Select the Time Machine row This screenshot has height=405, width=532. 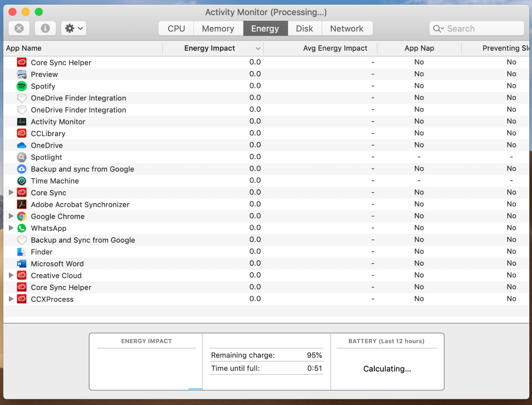coord(266,181)
